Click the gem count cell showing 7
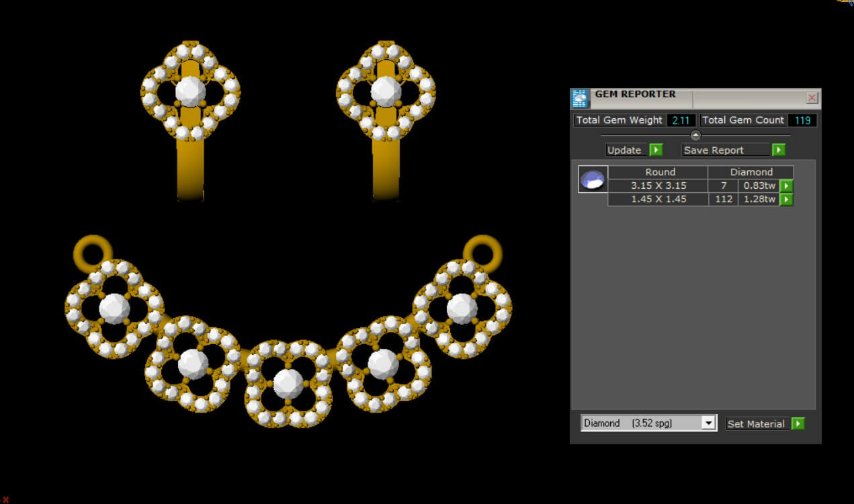The image size is (854, 504). coord(724,186)
